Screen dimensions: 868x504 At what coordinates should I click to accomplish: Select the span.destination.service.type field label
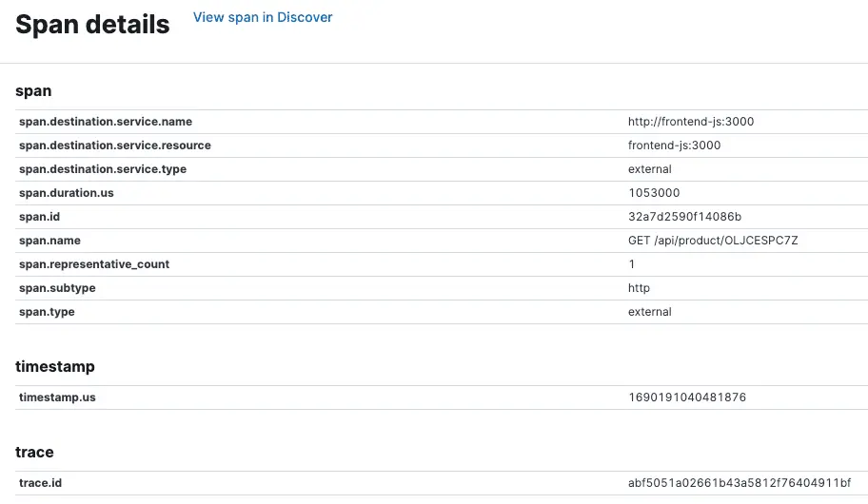[103, 169]
